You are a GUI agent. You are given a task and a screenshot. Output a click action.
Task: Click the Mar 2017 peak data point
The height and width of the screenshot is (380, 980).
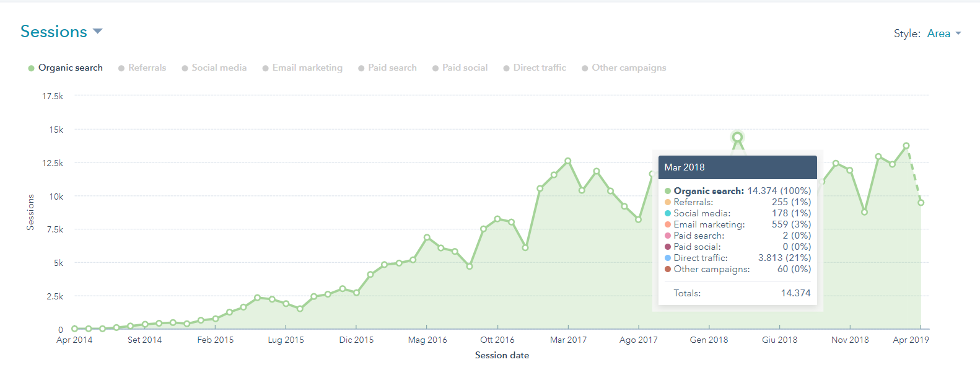point(568,161)
